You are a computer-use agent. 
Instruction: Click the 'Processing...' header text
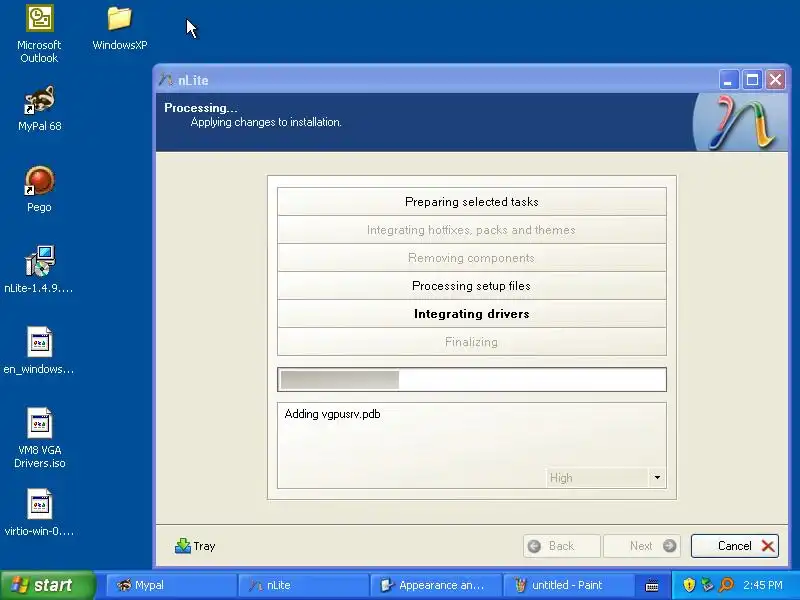[201, 108]
